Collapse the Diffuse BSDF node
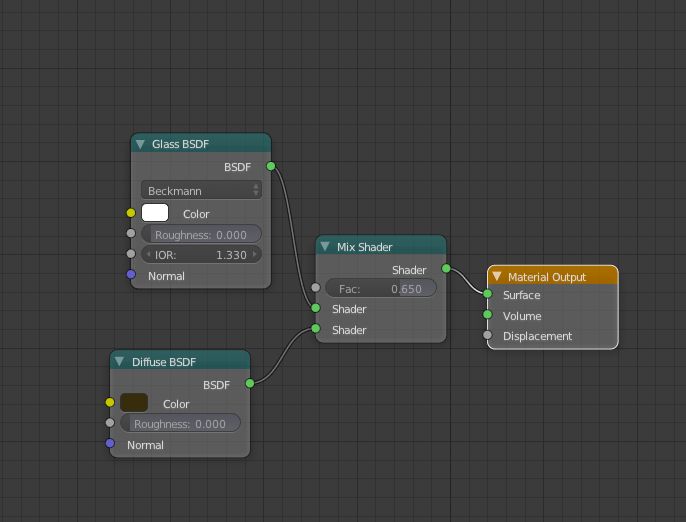The width and height of the screenshot is (686, 522). coord(119,361)
